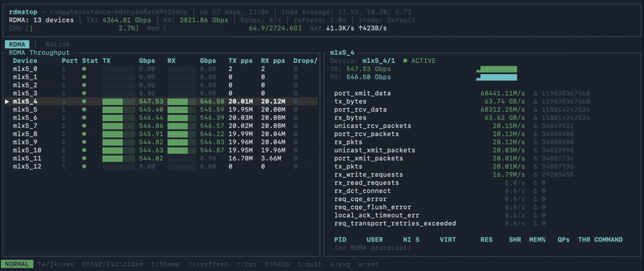The image size is (644, 271).
Task: Select device mlx5_9 in the list
Action: point(25,142)
